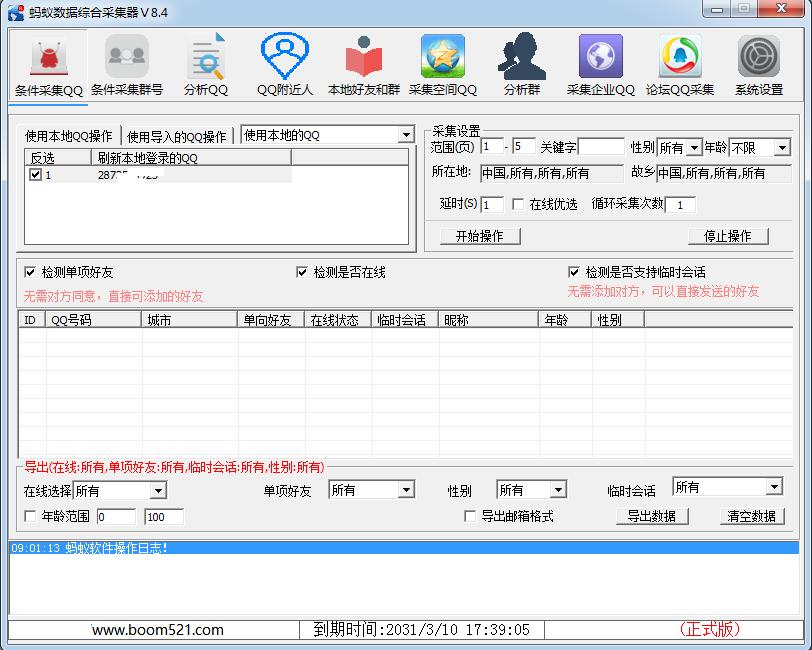Toggle the 检测单项好友 checkbox
The height and width of the screenshot is (650, 812).
coord(30,272)
